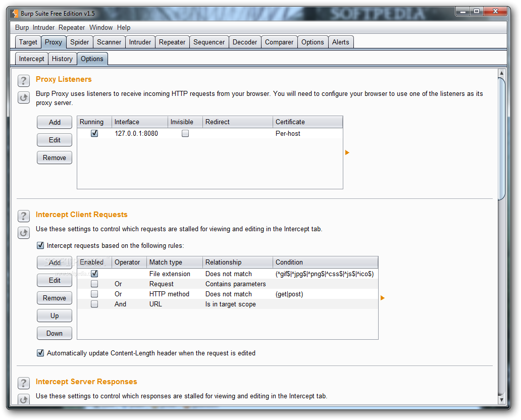Open the History sub-tab

click(62, 59)
